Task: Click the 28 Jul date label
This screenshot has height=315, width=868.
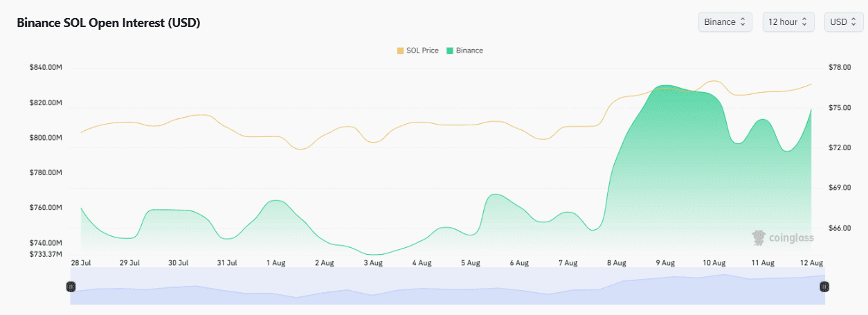Action: coord(81,263)
